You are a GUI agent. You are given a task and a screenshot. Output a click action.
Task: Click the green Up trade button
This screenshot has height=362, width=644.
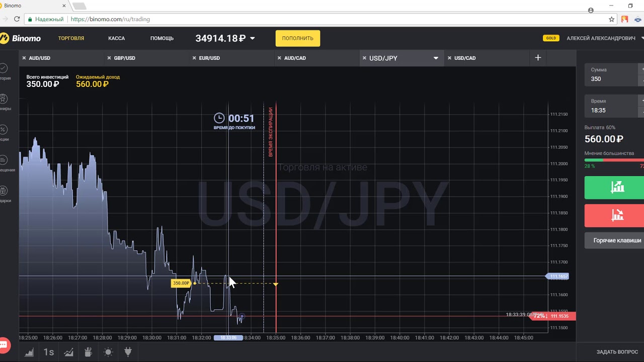614,187
